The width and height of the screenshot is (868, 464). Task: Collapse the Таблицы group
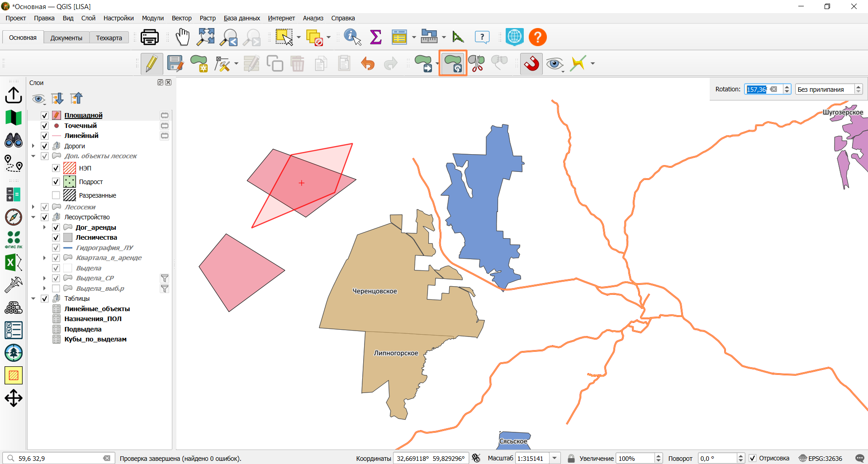33,298
